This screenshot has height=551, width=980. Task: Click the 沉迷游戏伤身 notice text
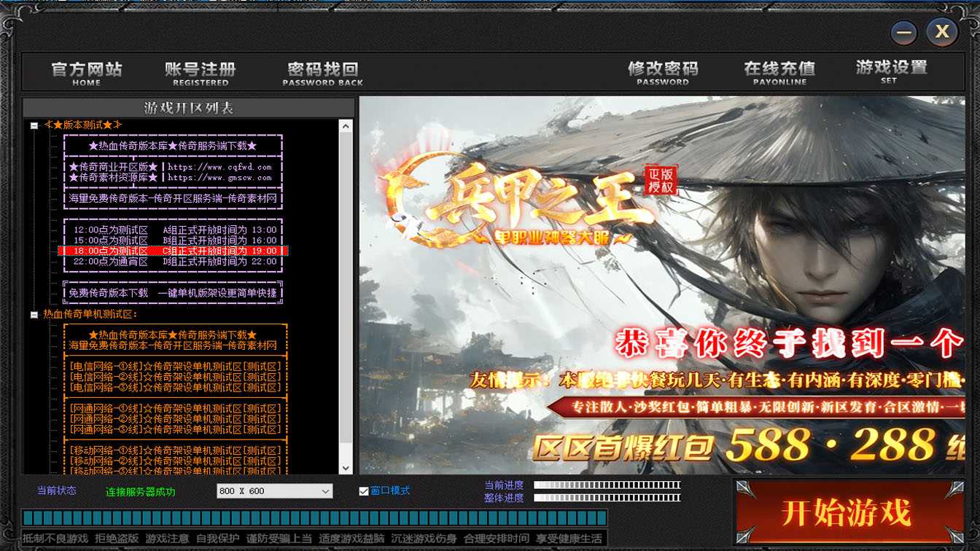424,539
